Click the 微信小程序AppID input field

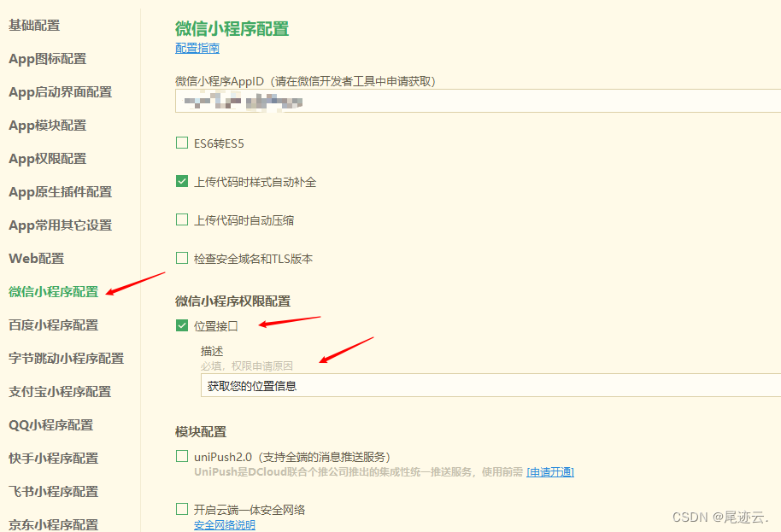coord(479,101)
